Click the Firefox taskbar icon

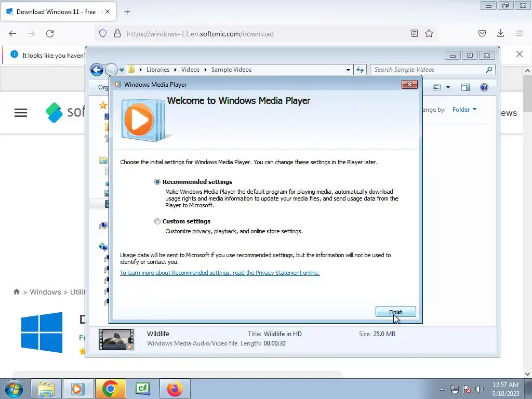[175, 389]
